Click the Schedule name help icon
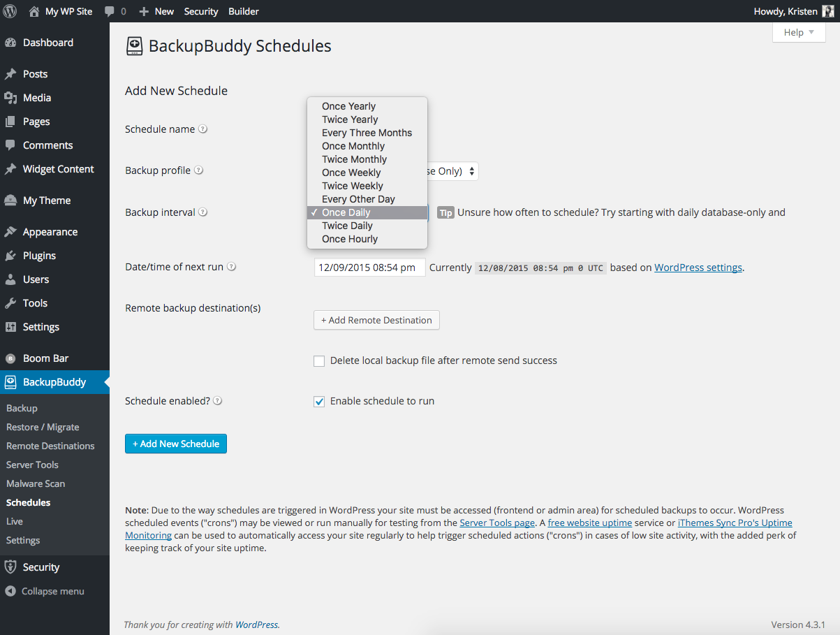Screen dimensions: 840x635 coord(202,129)
